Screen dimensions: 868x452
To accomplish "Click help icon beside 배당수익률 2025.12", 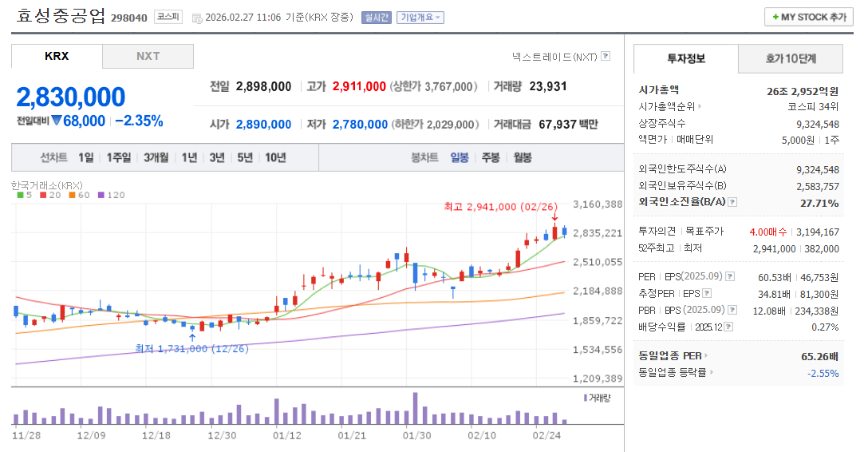I will click(728, 327).
